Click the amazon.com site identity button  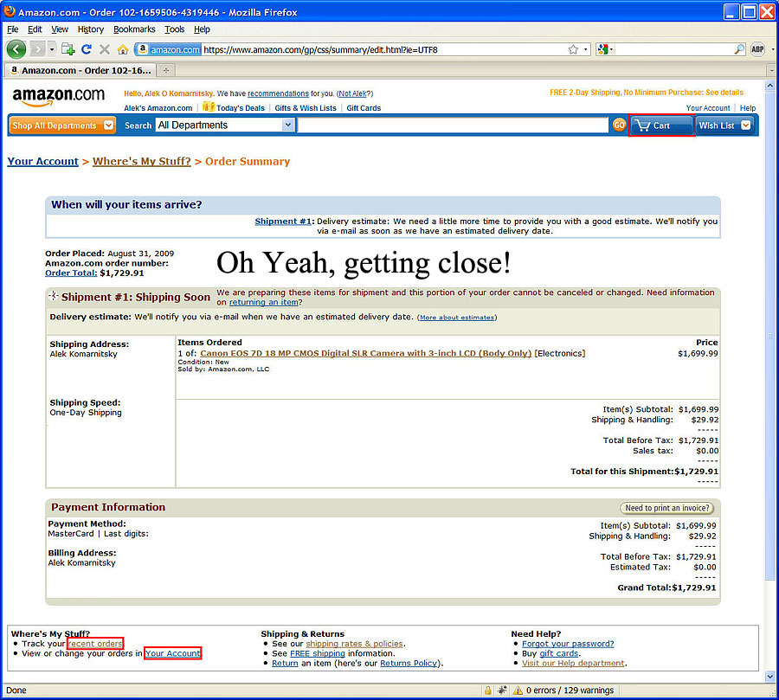(x=169, y=49)
